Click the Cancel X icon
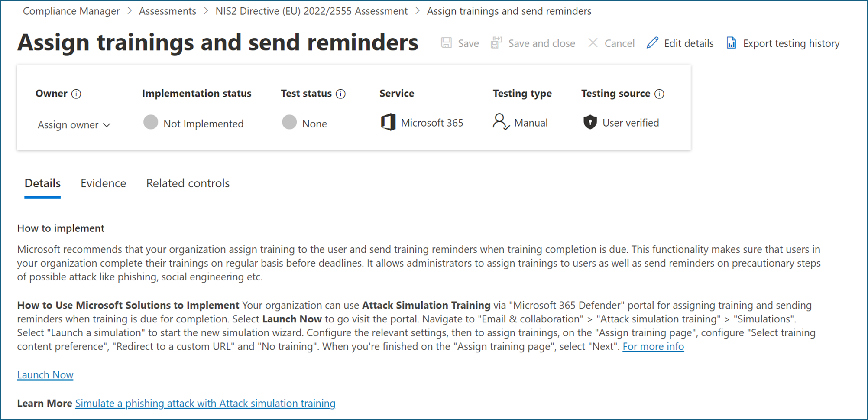The width and height of the screenshot is (868, 420). tap(593, 43)
